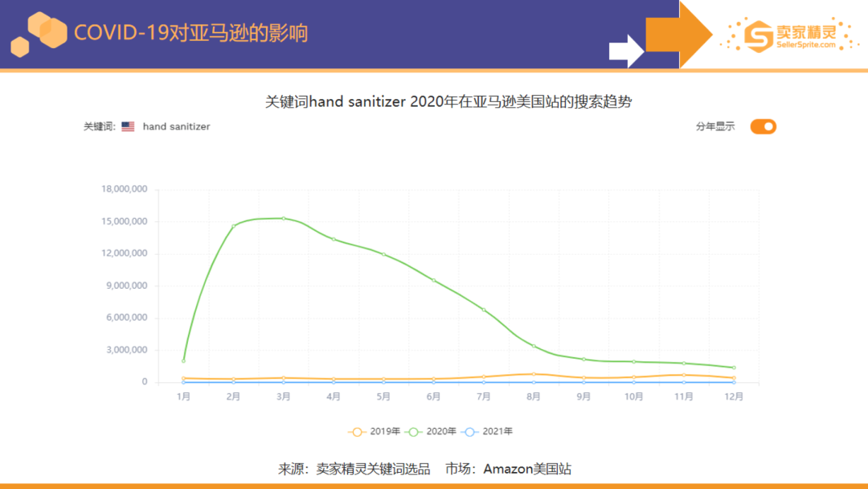Select the COVID-19对亚马逊的影响 slide title

pos(190,33)
